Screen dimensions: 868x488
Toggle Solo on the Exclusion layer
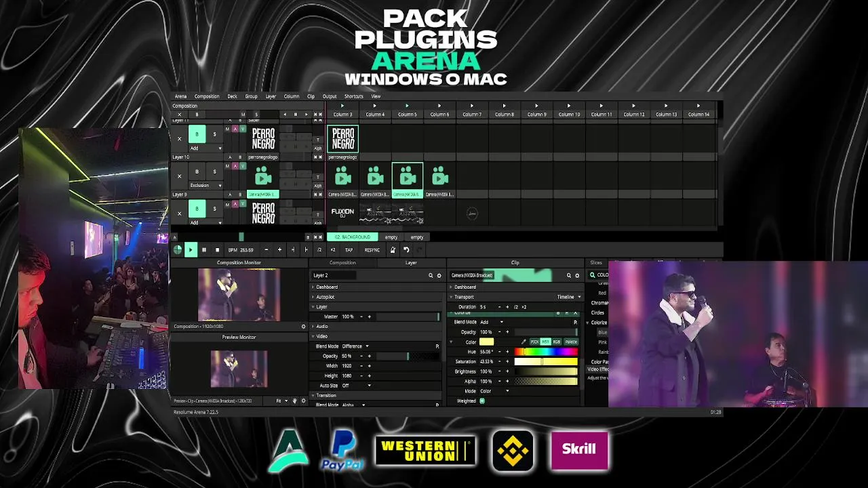pos(214,171)
